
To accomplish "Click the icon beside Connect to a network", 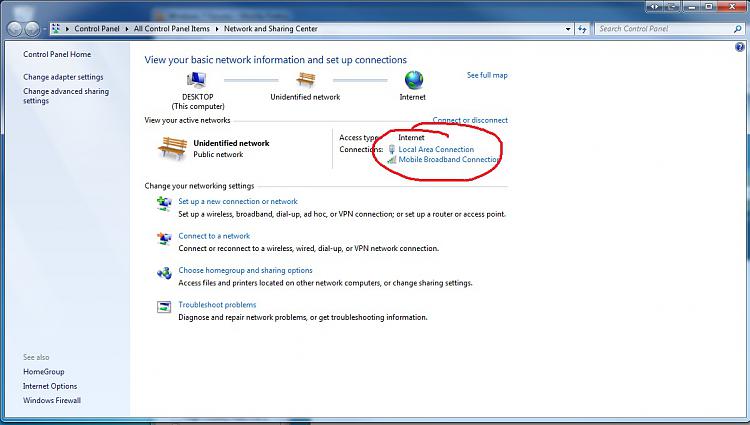I will click(164, 238).
